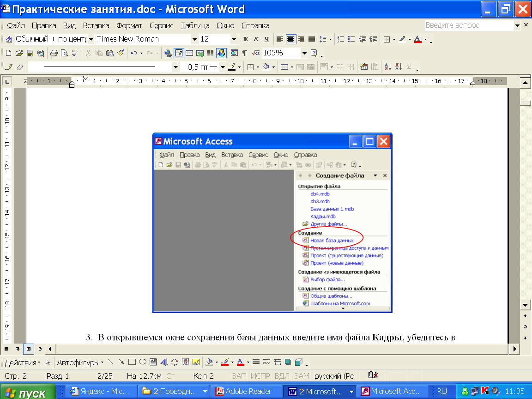Open the Columns button in the toolbar

pos(211,53)
